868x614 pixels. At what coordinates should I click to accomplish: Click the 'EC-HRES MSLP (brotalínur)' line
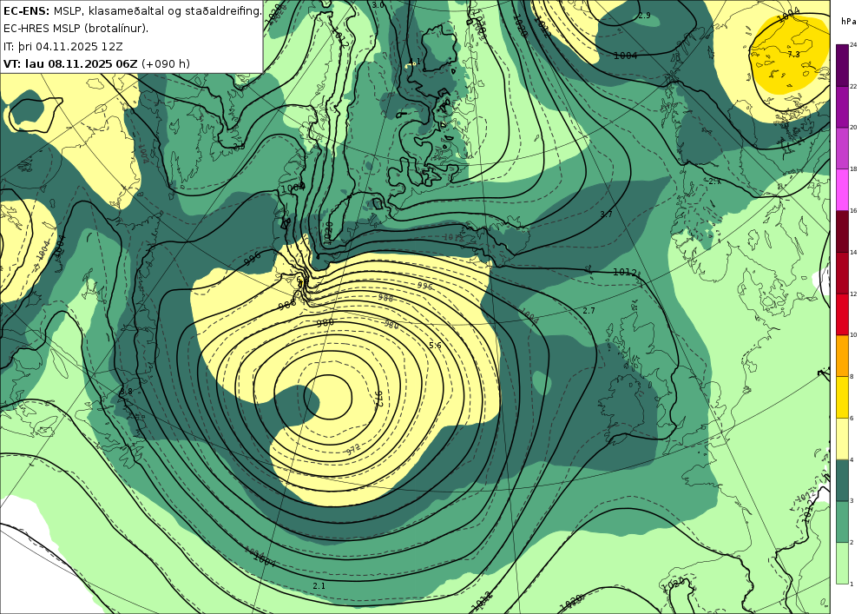[x=76, y=29]
